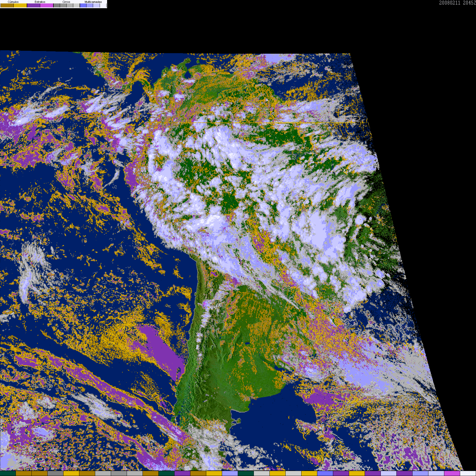Click the Cúmulos legend label
The height and width of the screenshot is (476, 476).
[x=13, y=2]
